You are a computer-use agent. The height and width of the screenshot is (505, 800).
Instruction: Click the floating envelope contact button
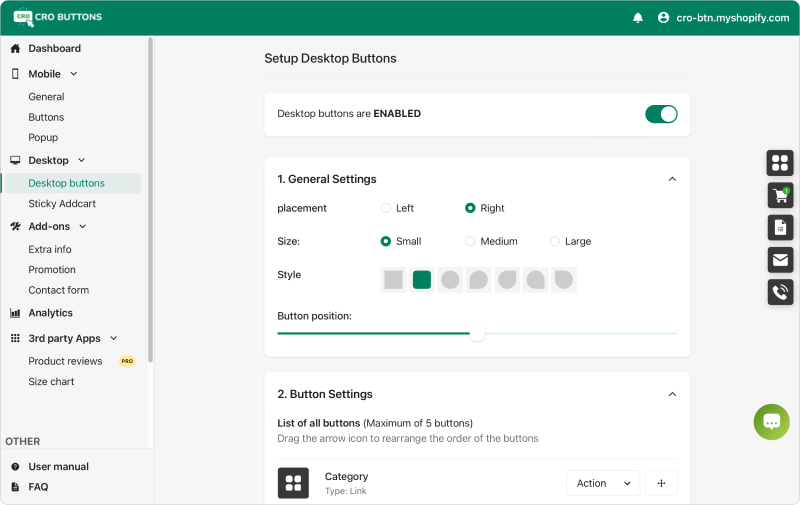click(x=780, y=260)
